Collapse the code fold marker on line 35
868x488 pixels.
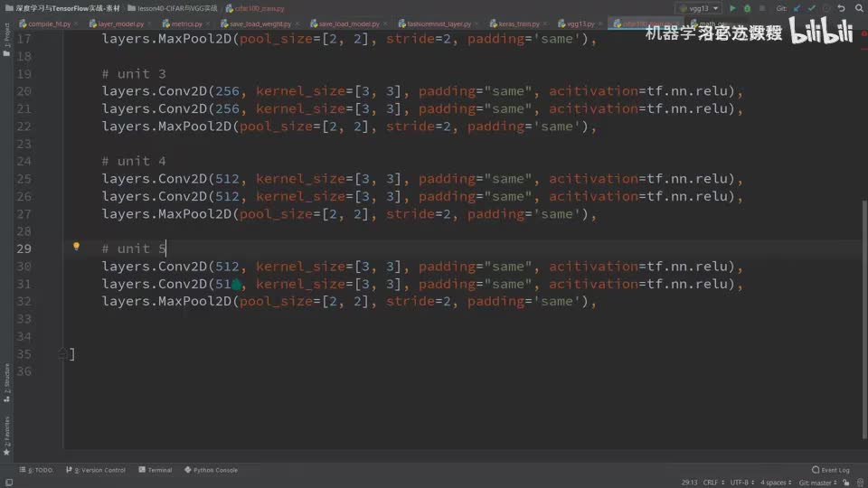tap(62, 353)
